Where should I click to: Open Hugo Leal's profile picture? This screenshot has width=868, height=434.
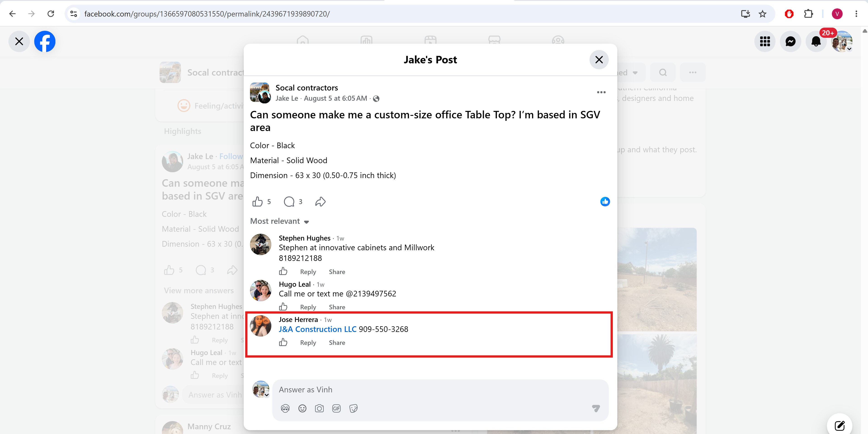click(x=260, y=290)
